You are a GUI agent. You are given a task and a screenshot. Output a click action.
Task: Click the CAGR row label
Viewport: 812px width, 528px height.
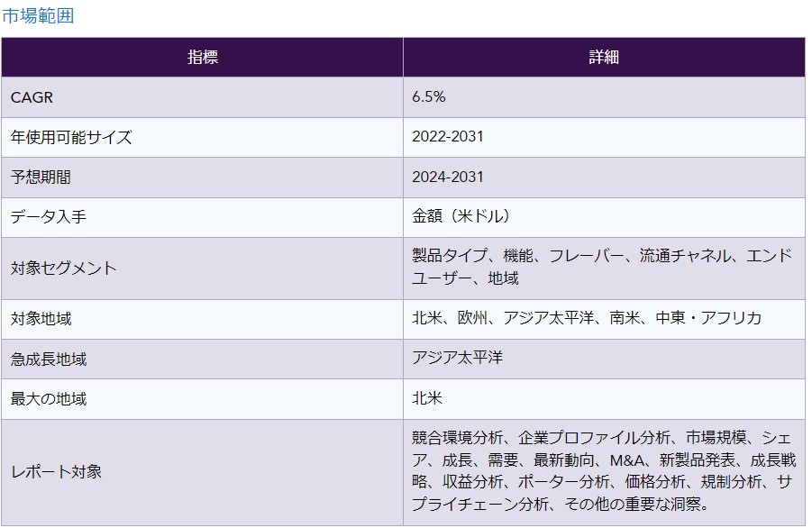32,97
